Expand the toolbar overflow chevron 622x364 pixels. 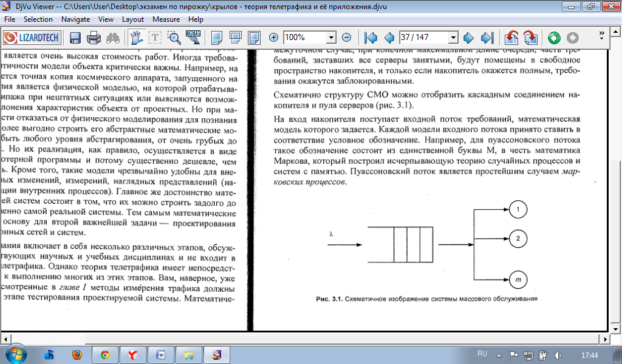602,35
